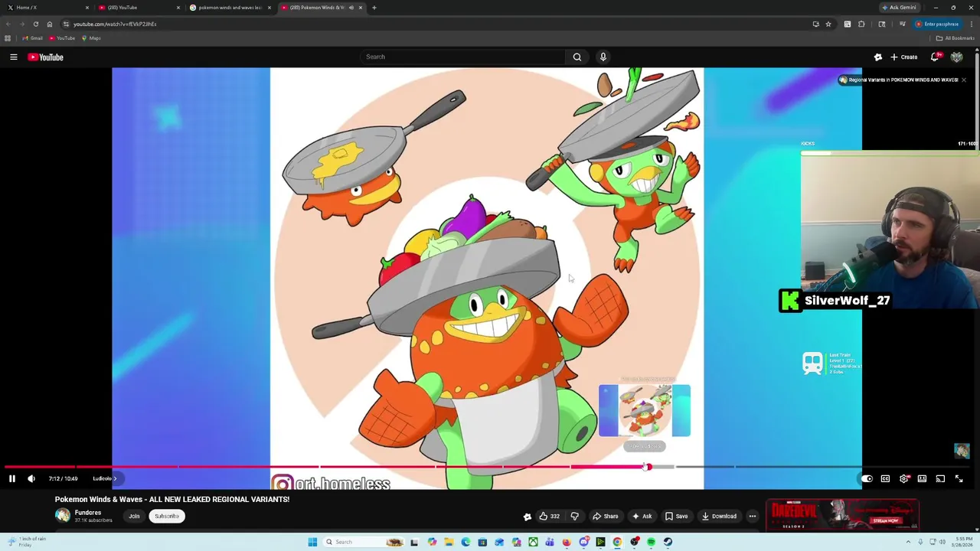Open Firefox from the taskbar
Image resolution: width=980 pixels, height=551 pixels.
(567, 542)
